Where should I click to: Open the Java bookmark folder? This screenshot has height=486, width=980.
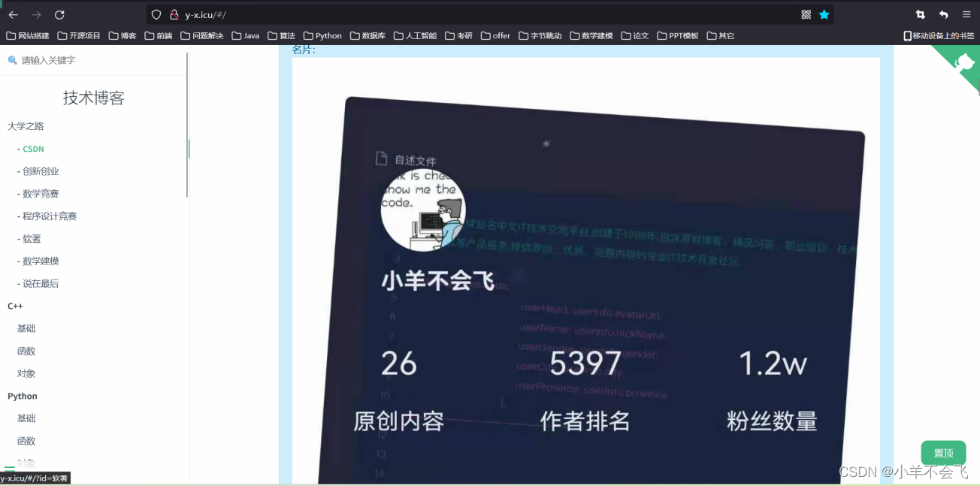pyautogui.click(x=246, y=35)
